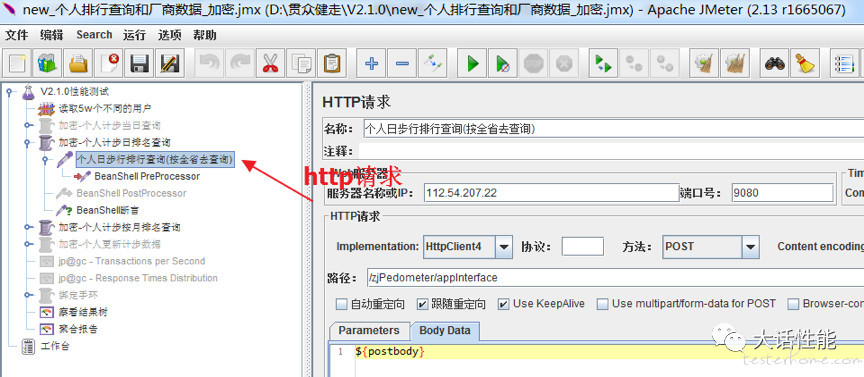The image size is (864, 377).
Task: Start the test with green Run arrow
Action: [x=473, y=63]
